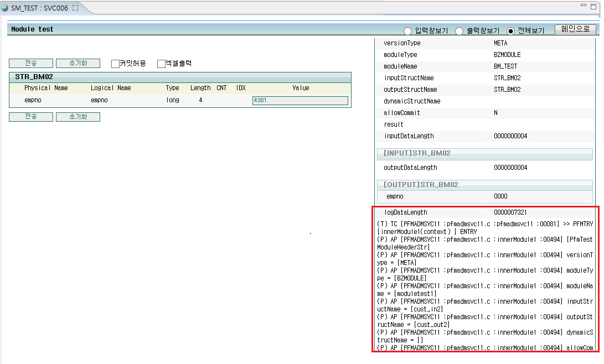Image resolution: width=604 pixels, height=364 pixels.
Task: Click the globe icon on the SM_TEST tab
Action: [x=6, y=8]
